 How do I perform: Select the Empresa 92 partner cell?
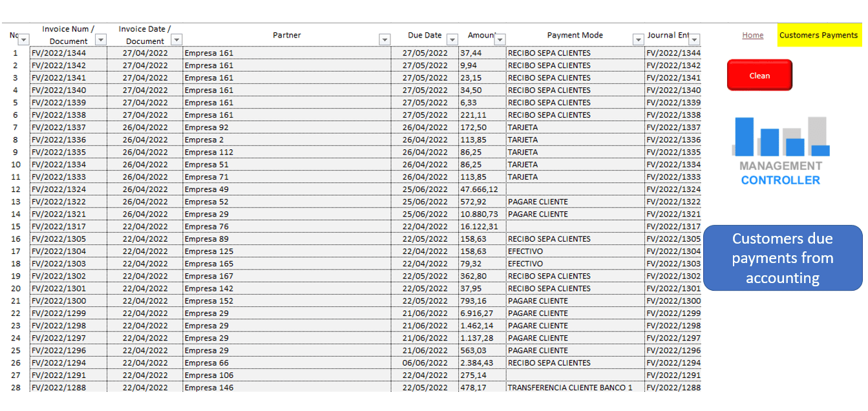pyautogui.click(x=206, y=127)
